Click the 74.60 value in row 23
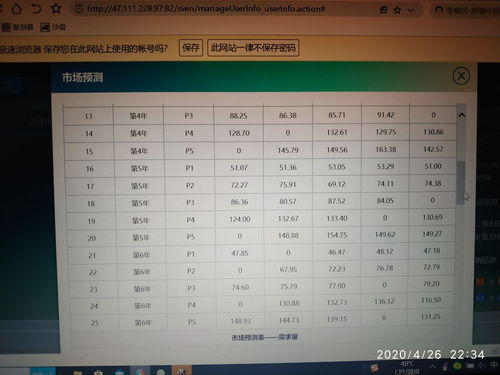 click(x=240, y=287)
